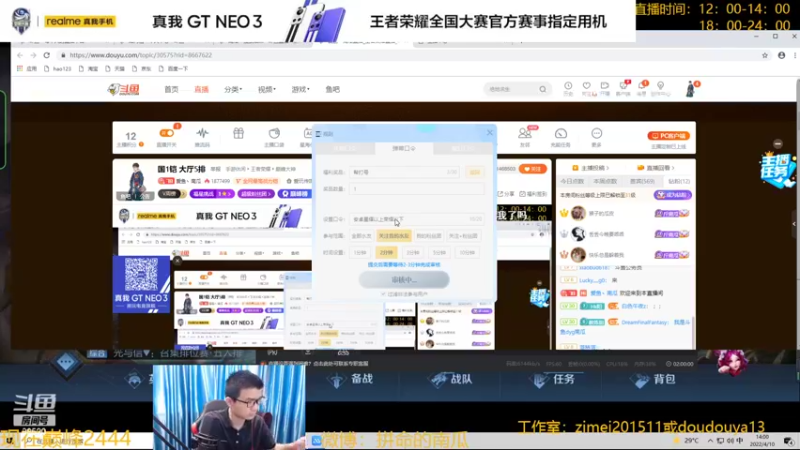
Task: Open the user avatar in the site header
Action: point(690,89)
